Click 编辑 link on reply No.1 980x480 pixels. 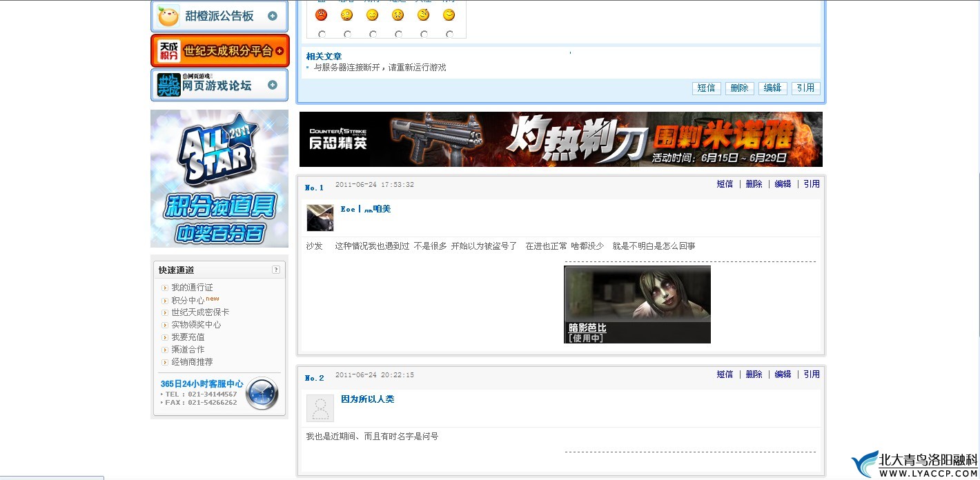click(783, 184)
